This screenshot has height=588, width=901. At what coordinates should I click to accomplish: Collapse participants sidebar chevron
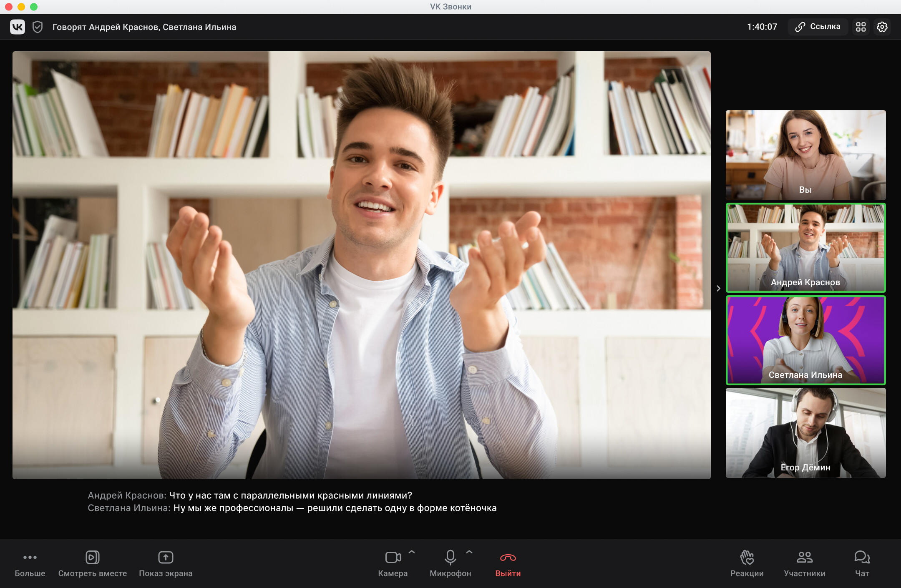click(718, 288)
